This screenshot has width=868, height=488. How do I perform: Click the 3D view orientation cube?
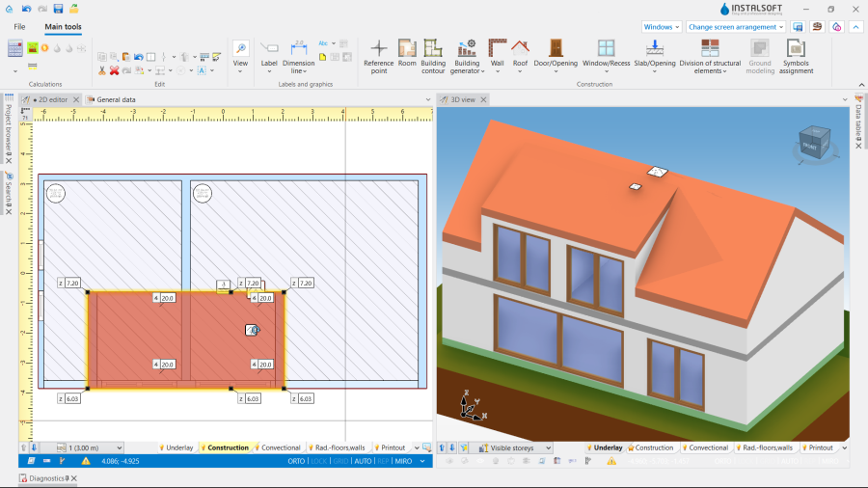click(x=815, y=143)
